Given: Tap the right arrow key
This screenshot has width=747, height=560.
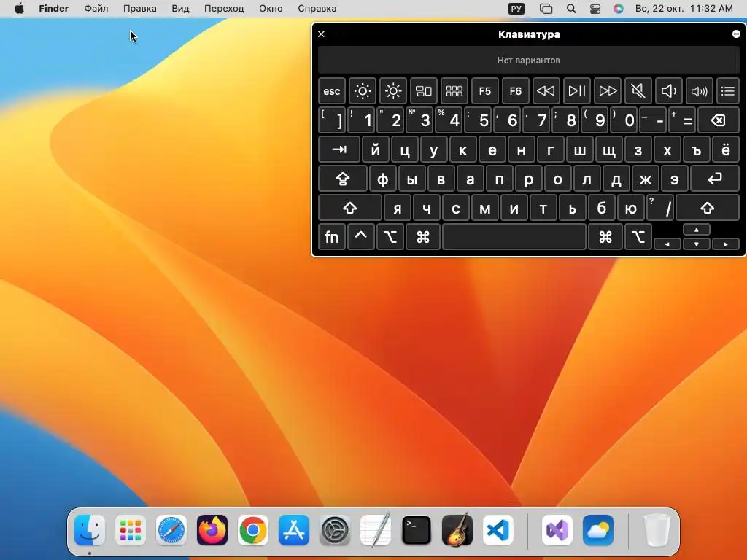Looking at the screenshot, I should tap(726, 244).
